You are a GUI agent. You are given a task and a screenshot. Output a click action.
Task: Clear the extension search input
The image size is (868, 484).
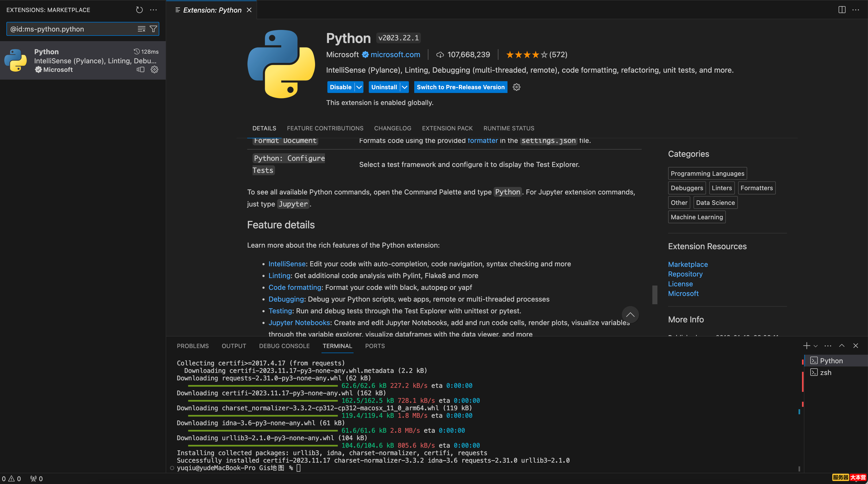[x=141, y=29]
